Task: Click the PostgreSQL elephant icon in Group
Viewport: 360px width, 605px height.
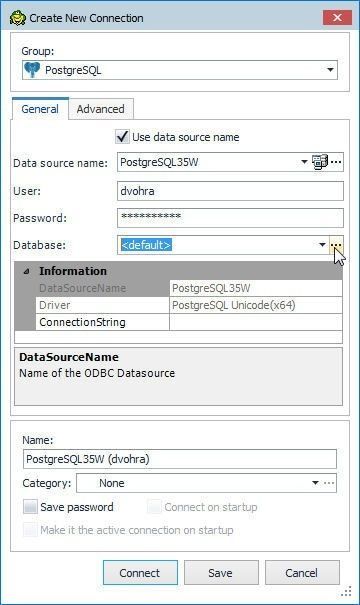Action: click(32, 70)
